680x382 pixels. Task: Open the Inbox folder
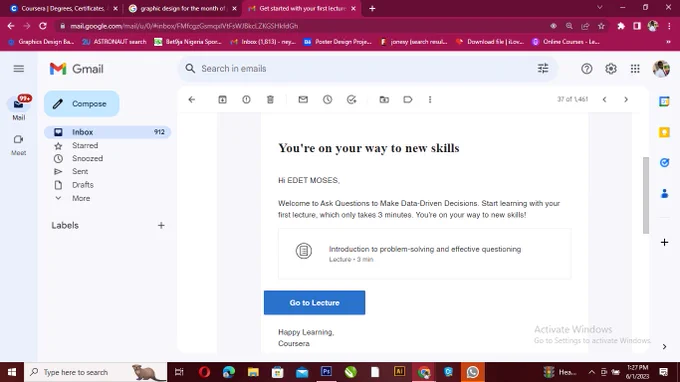click(108, 132)
